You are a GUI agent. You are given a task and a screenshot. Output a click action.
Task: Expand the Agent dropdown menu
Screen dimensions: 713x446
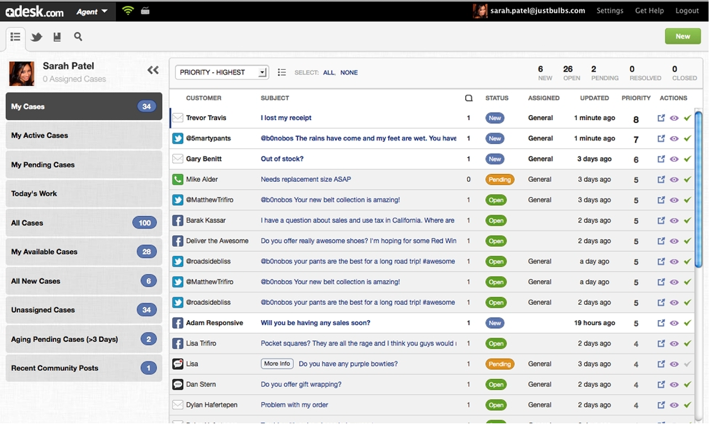(x=91, y=11)
